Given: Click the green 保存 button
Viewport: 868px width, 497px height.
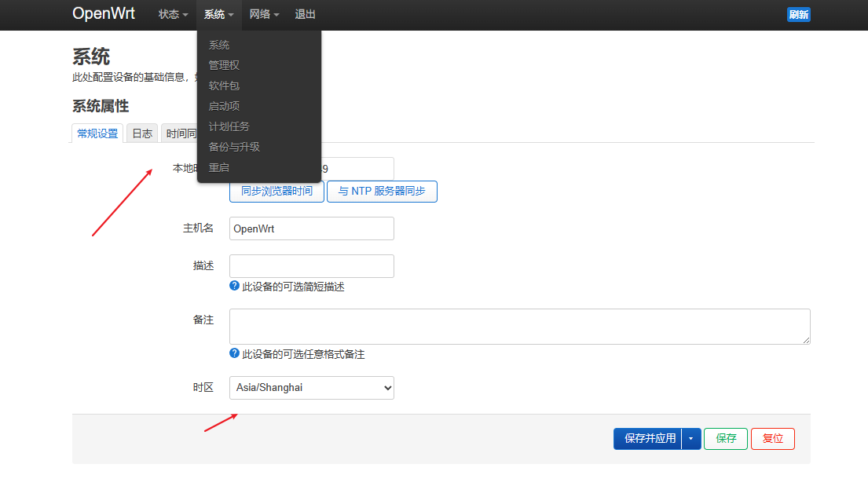Looking at the screenshot, I should 726,439.
